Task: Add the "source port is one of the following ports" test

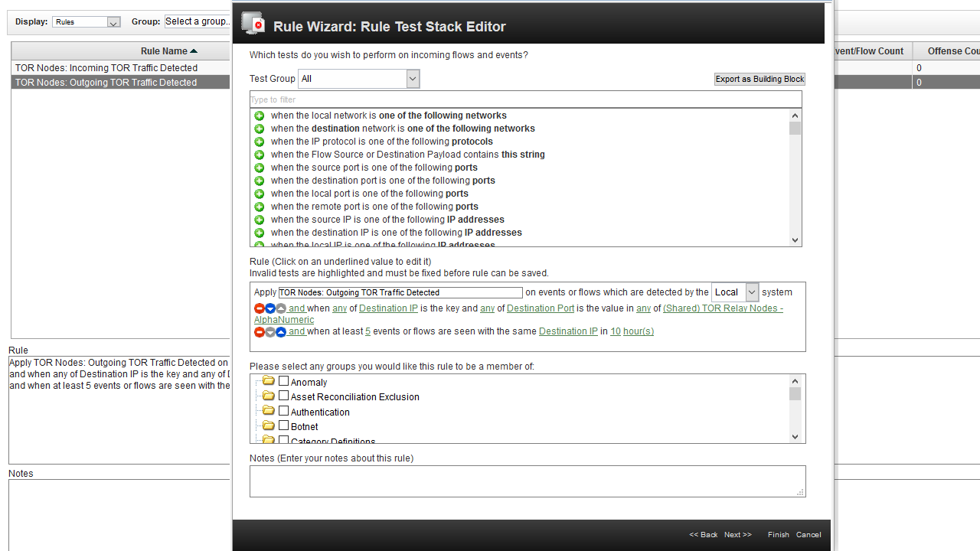Action: [260, 168]
